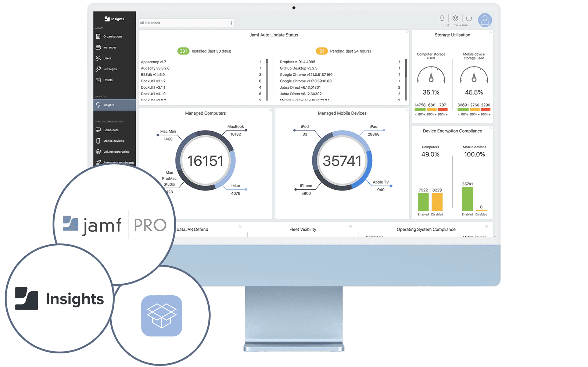588x367 pixels.
Task: Click the iPad 28868 label
Action: coord(373,130)
